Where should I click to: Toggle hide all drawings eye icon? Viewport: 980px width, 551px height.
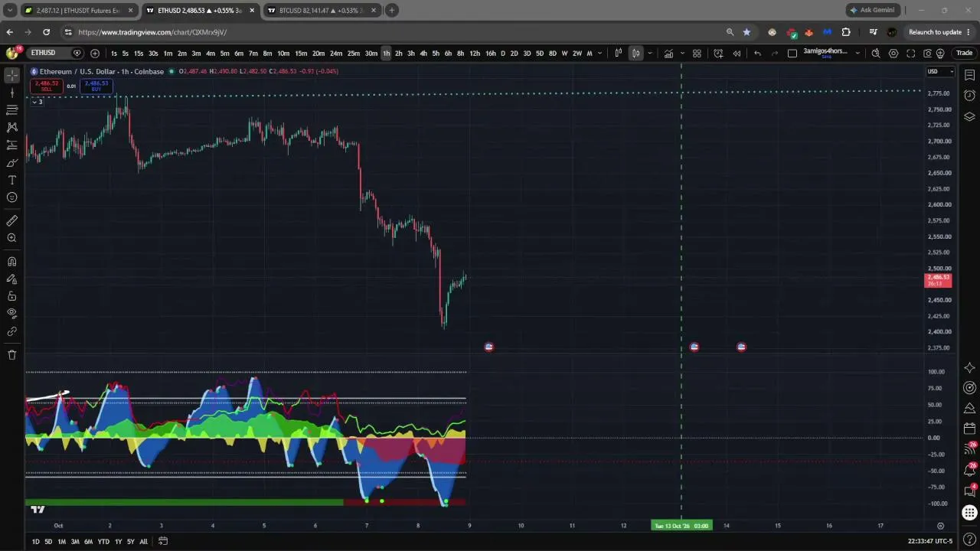12,313
